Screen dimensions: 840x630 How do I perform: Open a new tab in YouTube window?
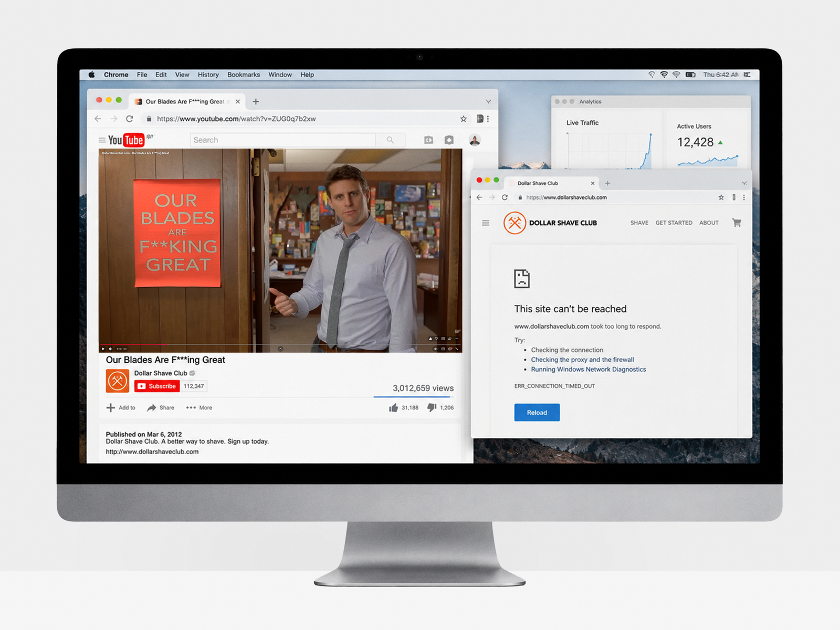[256, 101]
